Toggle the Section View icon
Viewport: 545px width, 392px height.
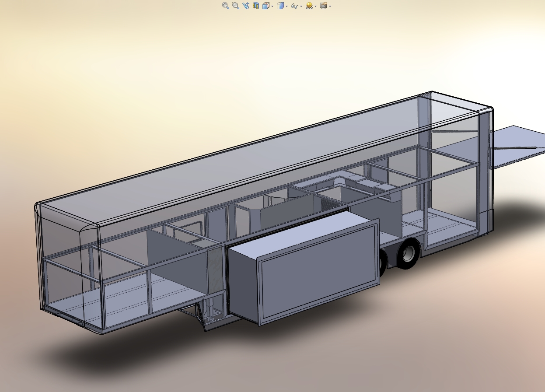click(256, 6)
